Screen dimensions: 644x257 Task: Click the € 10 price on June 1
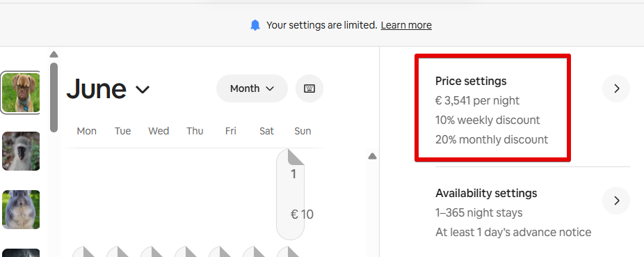point(302,215)
